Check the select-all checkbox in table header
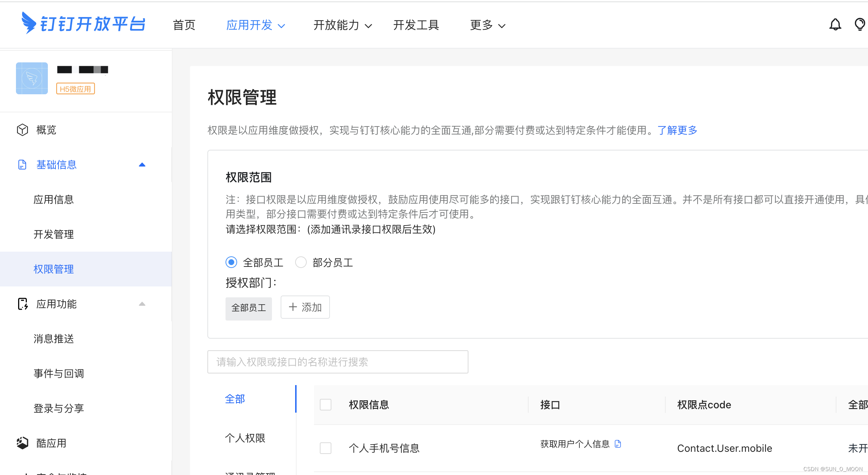The height and width of the screenshot is (475, 868). tap(326, 405)
